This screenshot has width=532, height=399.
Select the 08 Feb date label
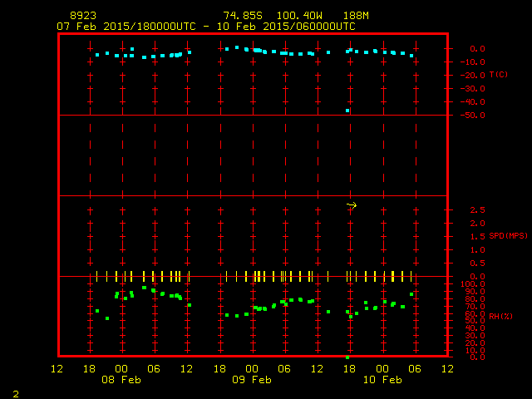pyautogui.click(x=121, y=380)
